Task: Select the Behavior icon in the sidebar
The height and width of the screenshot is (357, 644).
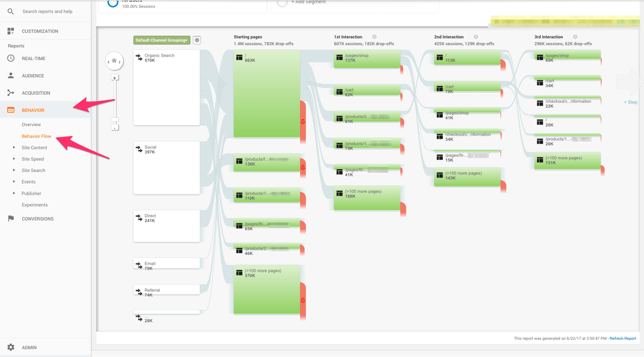Action: point(10,110)
